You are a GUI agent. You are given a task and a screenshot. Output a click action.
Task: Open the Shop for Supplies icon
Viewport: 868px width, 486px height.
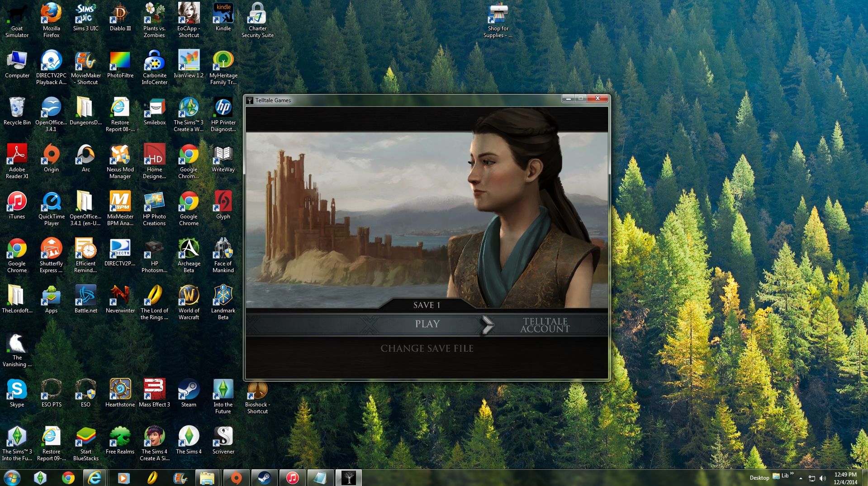click(x=498, y=20)
